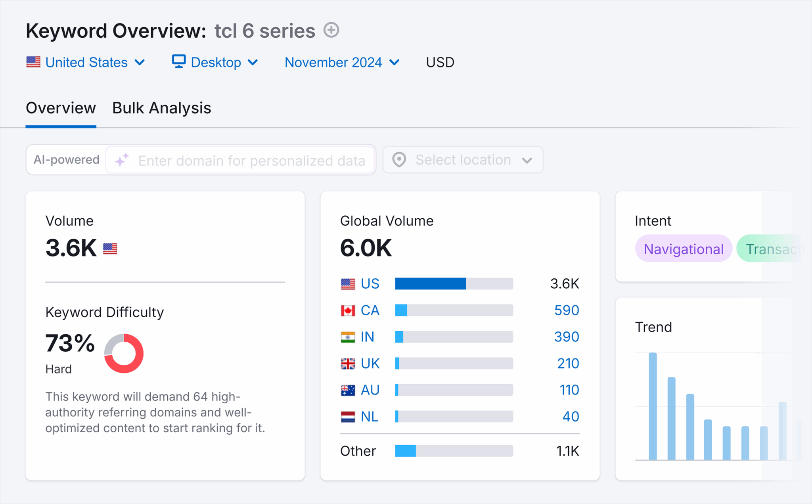This screenshot has width=812, height=504.
Task: Click the desktop monitor icon
Action: pos(178,61)
